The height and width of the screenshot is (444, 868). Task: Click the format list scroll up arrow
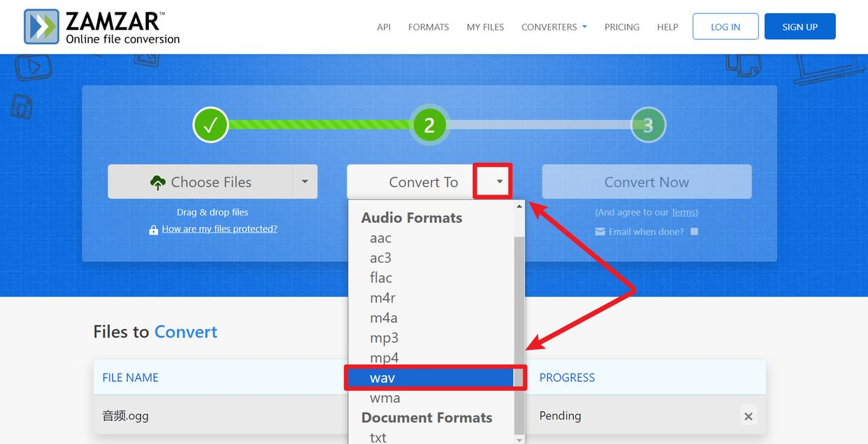(519, 207)
